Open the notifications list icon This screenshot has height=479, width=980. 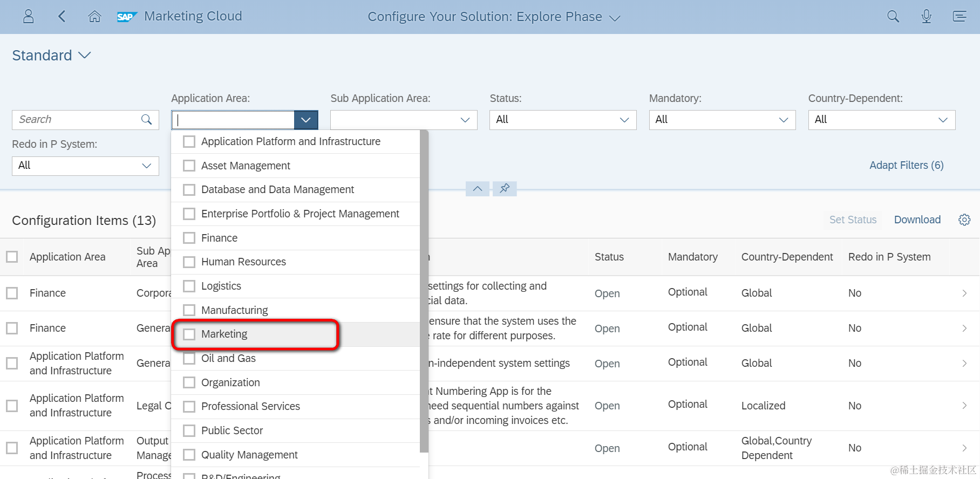click(959, 17)
